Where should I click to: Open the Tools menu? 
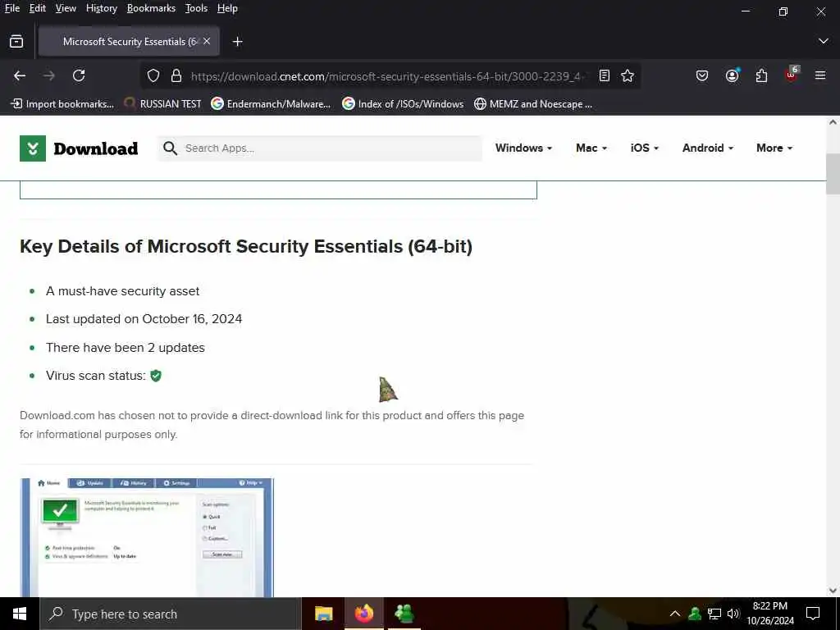pos(196,8)
